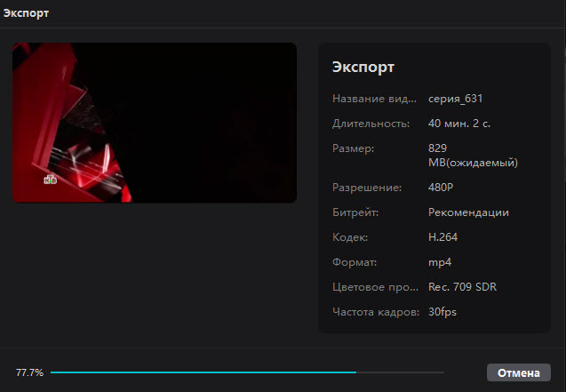Click the Размер: label
Viewport: 566px width, 392px height.
coord(353,148)
